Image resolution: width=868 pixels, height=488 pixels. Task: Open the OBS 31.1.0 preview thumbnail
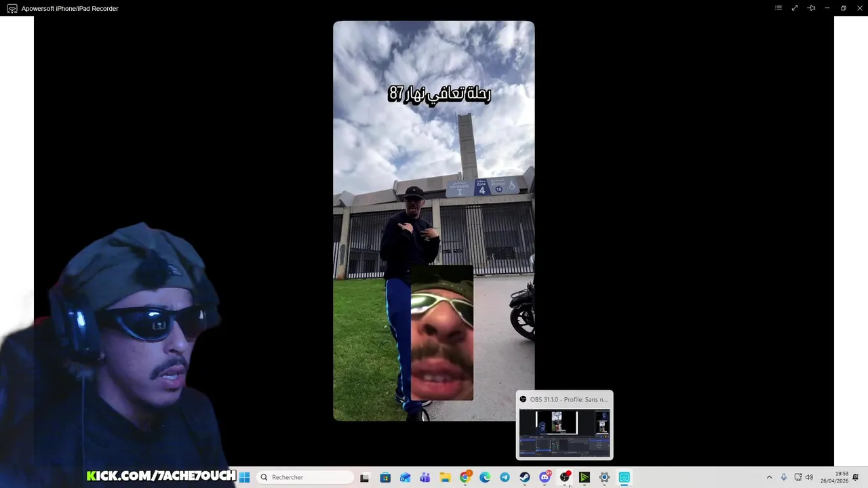tap(564, 433)
